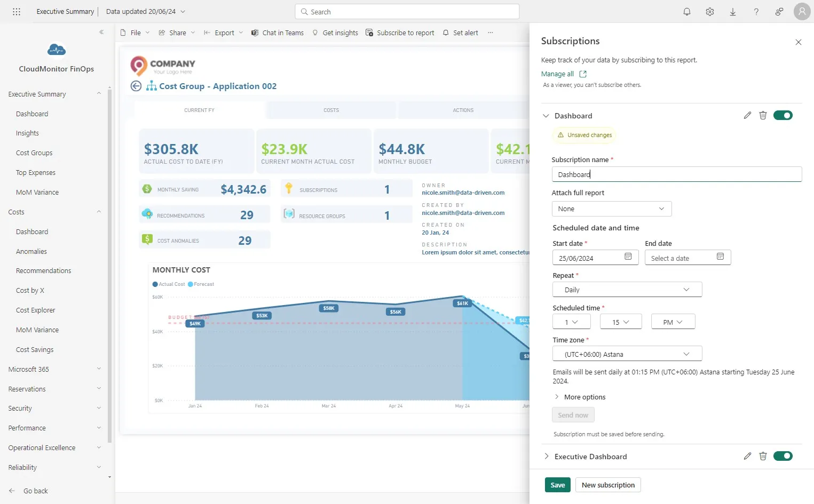Click the CloudMonitor FinOps cloud logo
The width and height of the screenshot is (814, 504).
(57, 50)
